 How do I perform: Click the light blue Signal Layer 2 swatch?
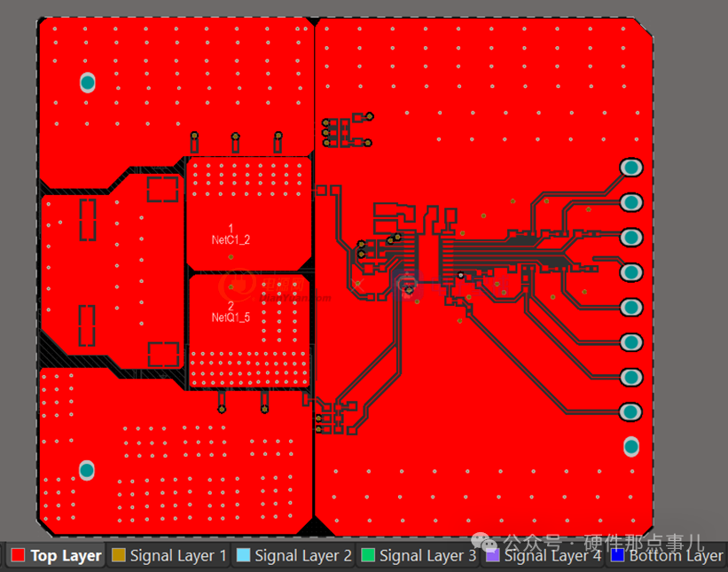[x=244, y=556]
